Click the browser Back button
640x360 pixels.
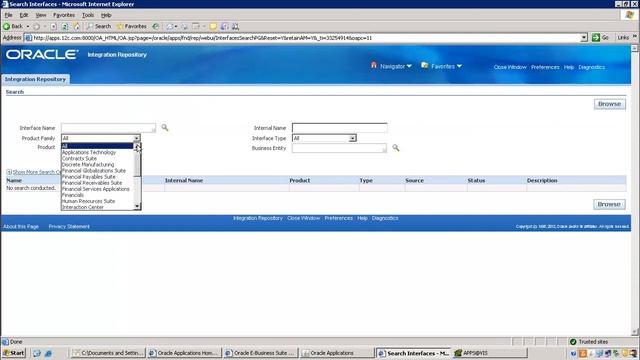tap(13, 26)
